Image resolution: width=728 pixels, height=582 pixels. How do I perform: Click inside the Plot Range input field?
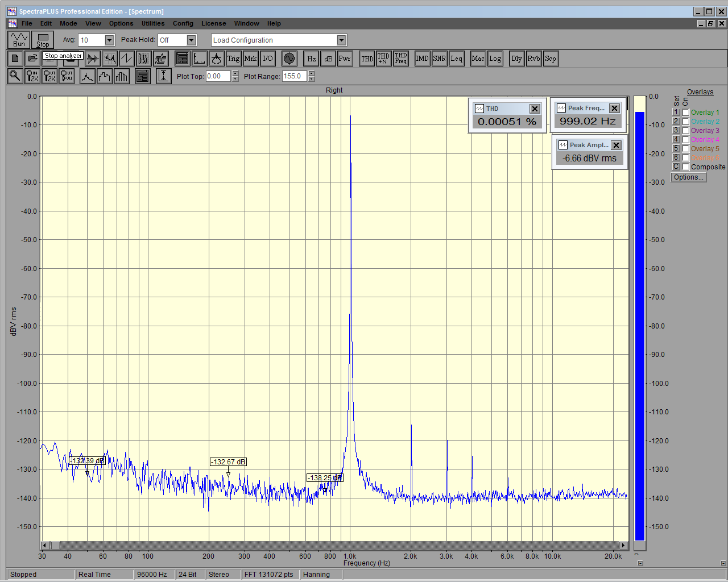(295, 76)
